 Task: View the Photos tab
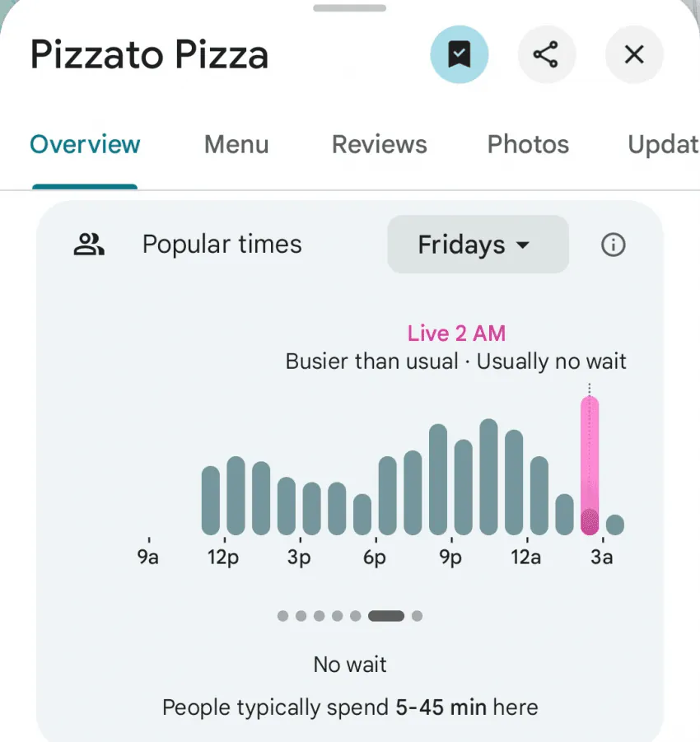click(528, 145)
